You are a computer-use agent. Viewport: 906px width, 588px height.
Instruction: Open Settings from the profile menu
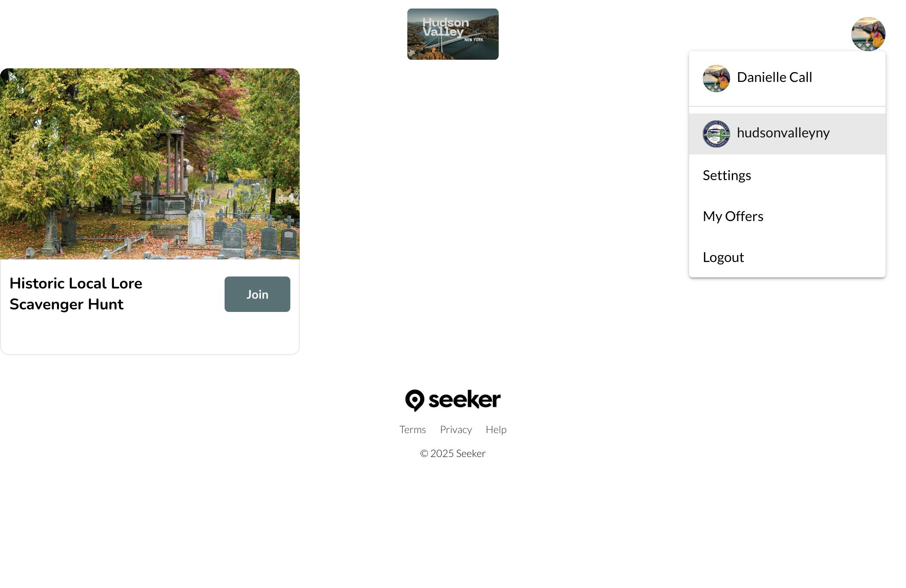787,175
